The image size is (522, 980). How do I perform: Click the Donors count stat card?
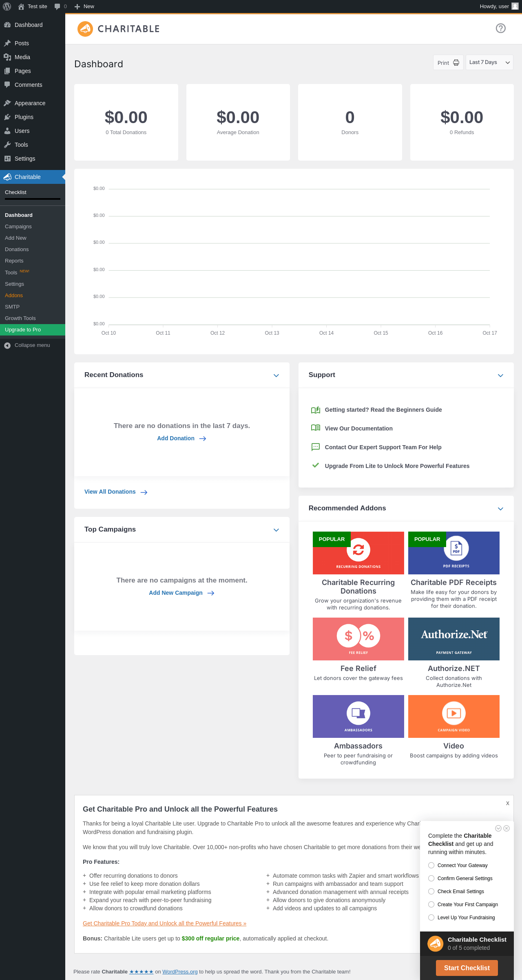click(x=350, y=122)
